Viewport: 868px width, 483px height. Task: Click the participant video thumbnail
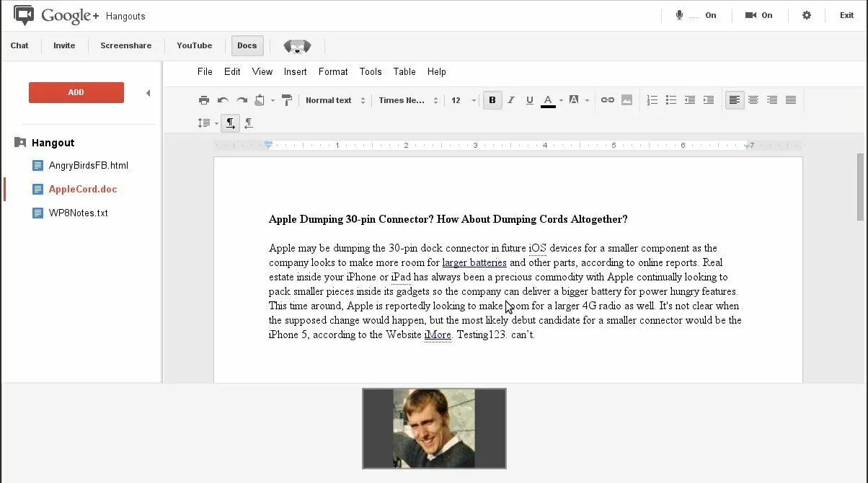[434, 428]
